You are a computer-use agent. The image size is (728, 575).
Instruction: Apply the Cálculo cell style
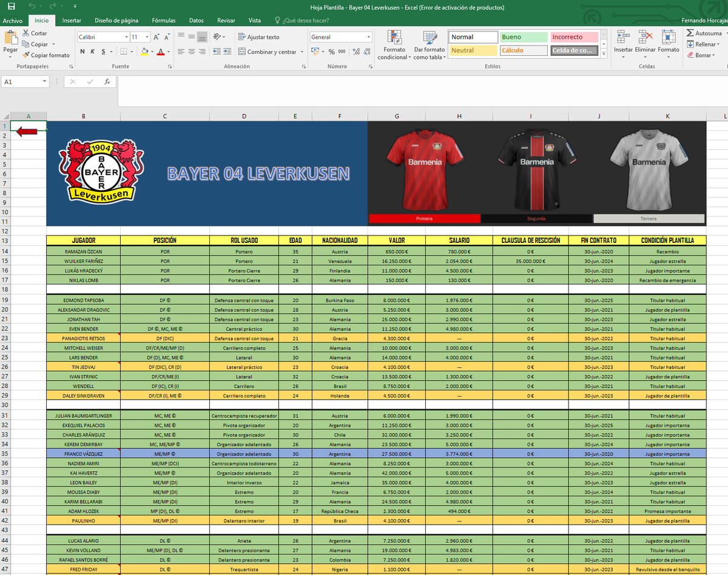(x=523, y=50)
